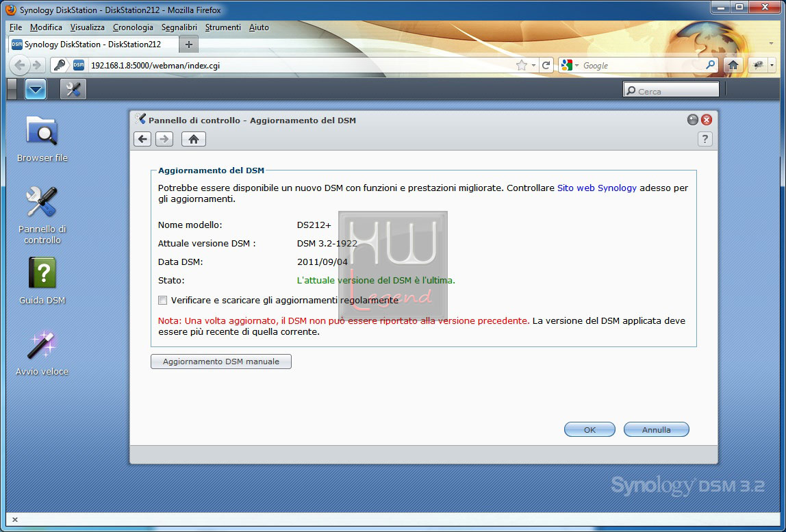Focus the Google search box

tap(643, 65)
